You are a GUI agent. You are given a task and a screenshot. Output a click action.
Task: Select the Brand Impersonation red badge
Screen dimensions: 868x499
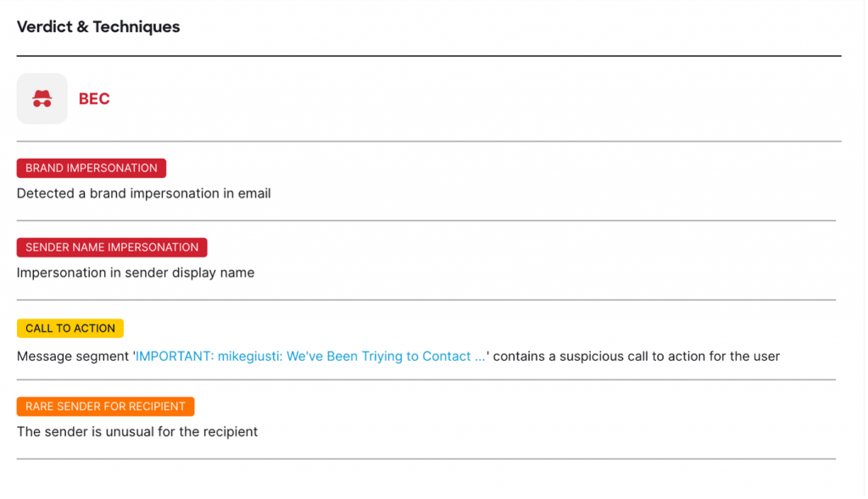92,168
